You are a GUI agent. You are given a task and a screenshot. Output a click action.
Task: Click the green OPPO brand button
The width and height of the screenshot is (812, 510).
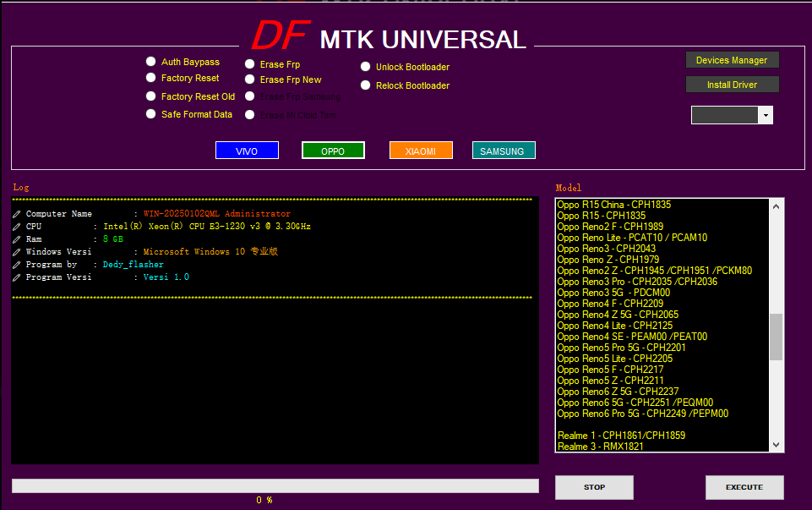point(333,151)
